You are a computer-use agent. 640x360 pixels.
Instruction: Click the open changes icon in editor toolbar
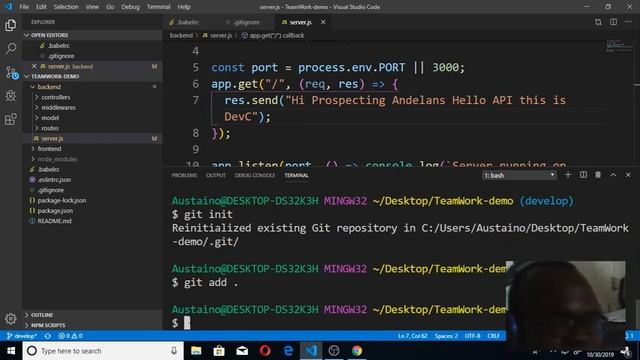click(598, 22)
